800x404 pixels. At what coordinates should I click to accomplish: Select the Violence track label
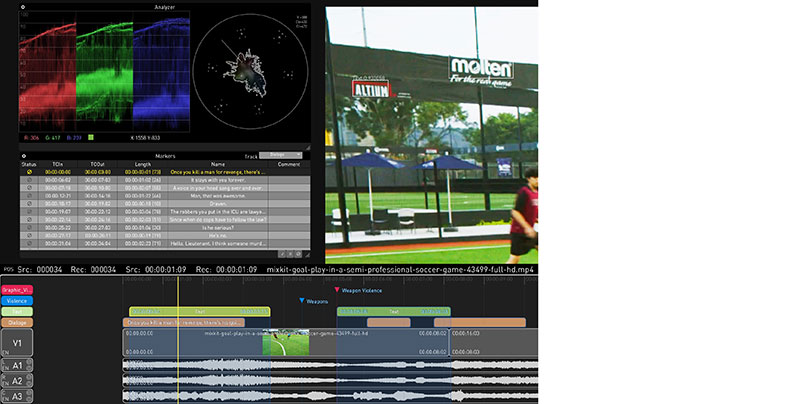tap(19, 300)
